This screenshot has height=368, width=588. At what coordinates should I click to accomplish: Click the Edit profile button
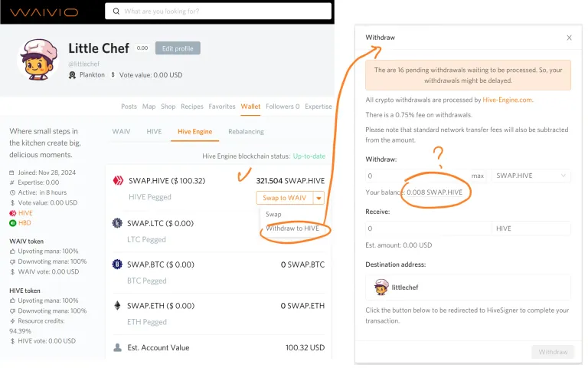coord(178,48)
